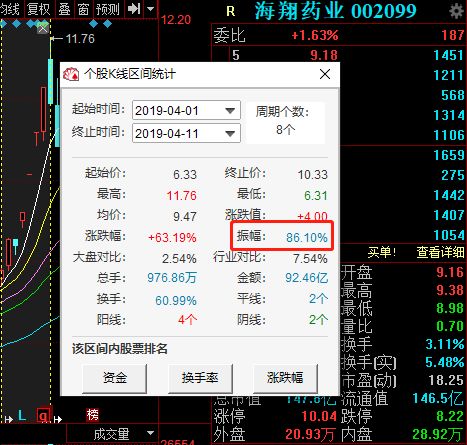Click the 周期个数 8个 label

click(x=285, y=121)
